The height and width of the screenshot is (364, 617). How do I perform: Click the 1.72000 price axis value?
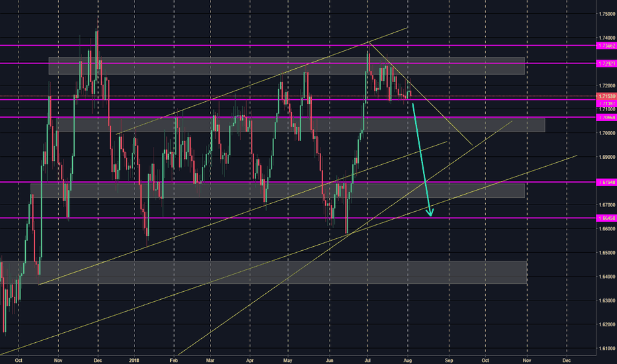607,85
